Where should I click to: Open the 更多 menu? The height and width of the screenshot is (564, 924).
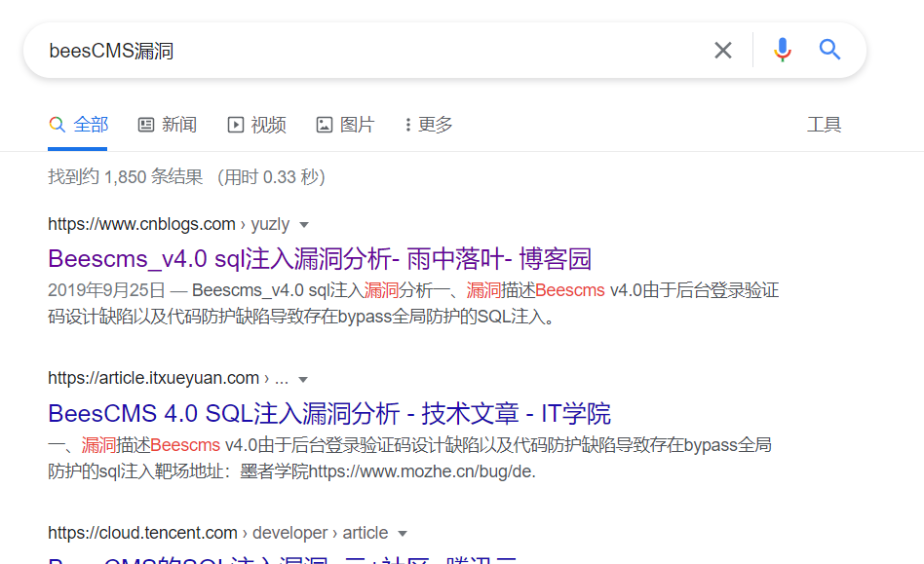click(429, 125)
